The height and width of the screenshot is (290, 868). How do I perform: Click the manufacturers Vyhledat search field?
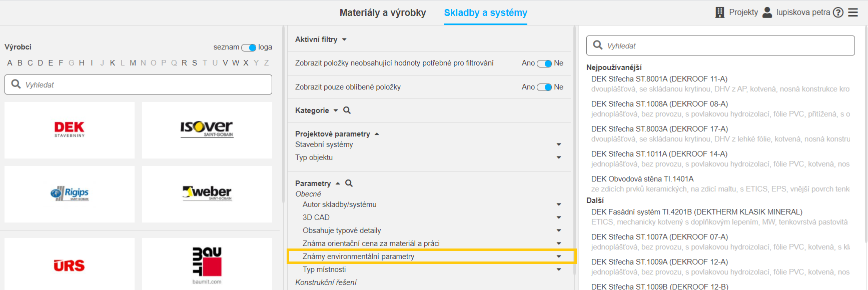tap(138, 84)
